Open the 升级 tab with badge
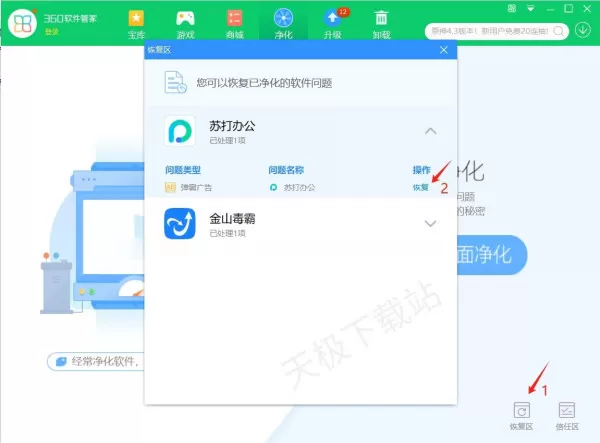Viewport: 600px width, 443px height. [x=333, y=24]
